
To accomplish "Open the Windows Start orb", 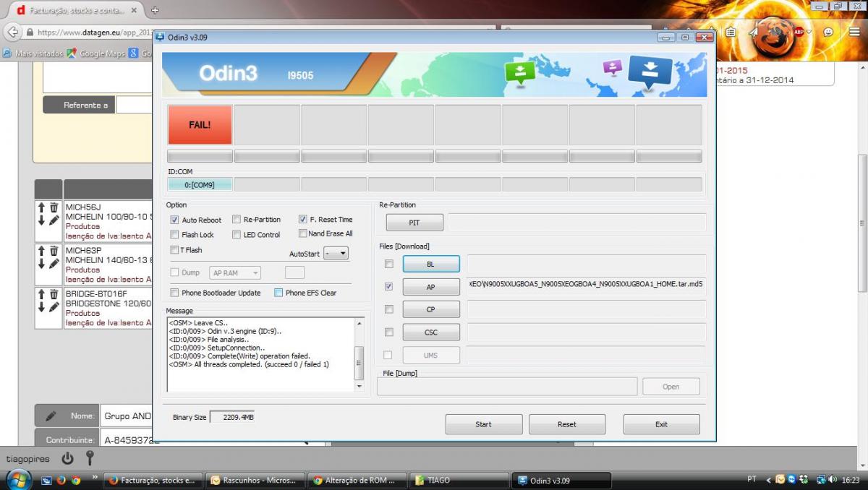I will 19,479.
